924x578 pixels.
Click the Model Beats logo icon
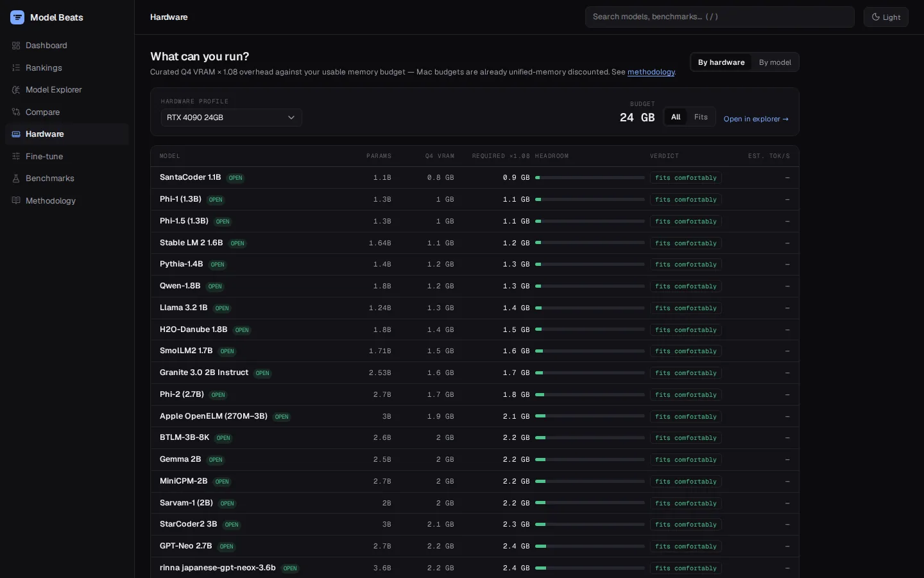[x=17, y=17]
